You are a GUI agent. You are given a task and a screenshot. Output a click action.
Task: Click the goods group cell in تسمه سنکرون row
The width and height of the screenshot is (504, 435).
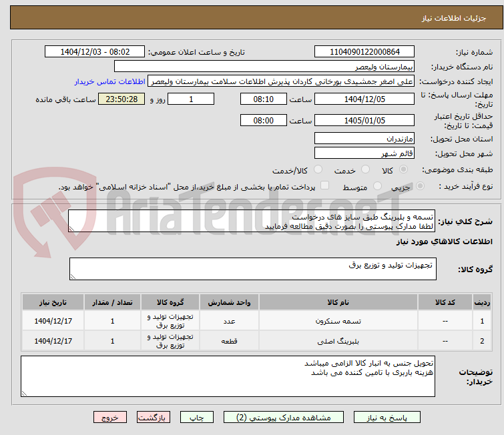(170, 321)
